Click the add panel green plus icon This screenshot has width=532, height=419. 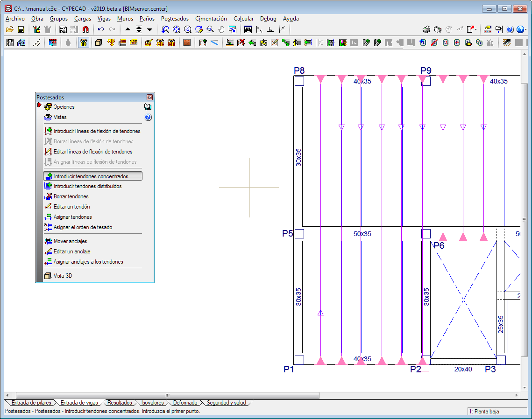pyautogui.click(x=203, y=43)
